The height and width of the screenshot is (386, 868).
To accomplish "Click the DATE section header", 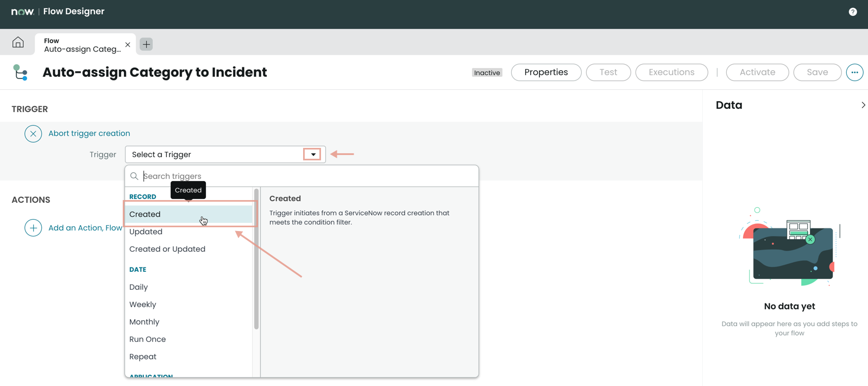I will pyautogui.click(x=138, y=270).
